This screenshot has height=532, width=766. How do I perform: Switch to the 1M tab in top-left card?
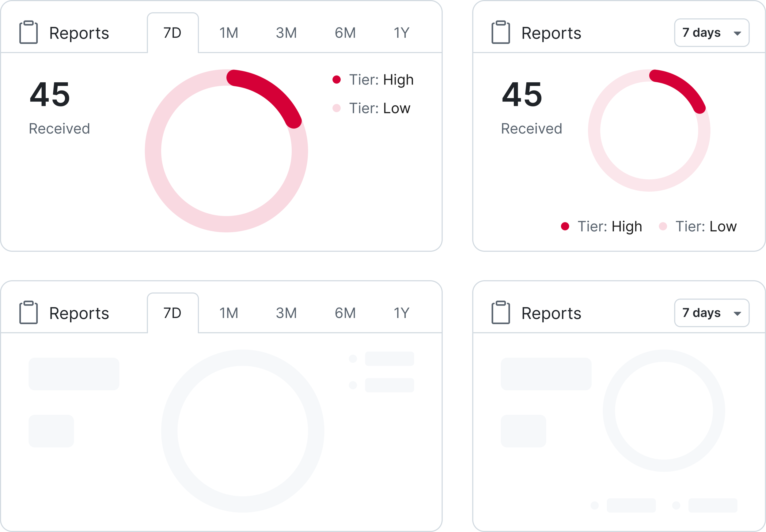(229, 33)
